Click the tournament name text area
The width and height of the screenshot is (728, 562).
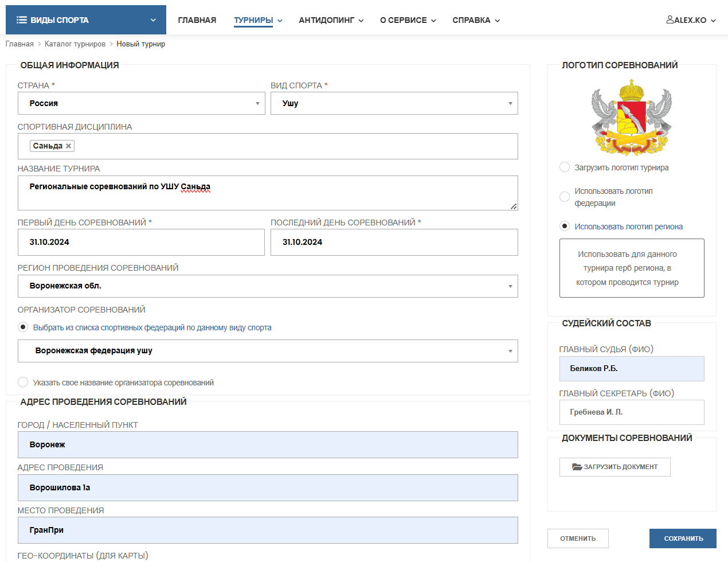coord(268,193)
